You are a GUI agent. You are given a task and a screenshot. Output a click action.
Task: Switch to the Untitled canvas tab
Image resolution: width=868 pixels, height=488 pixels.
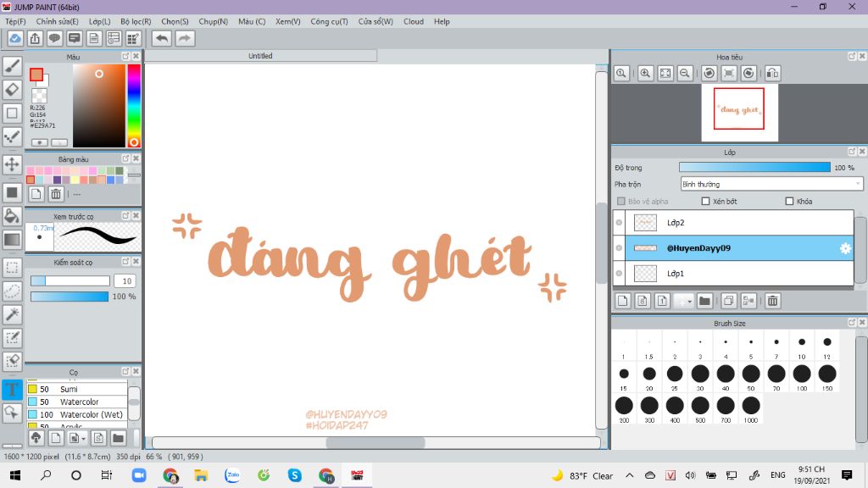[x=260, y=56]
